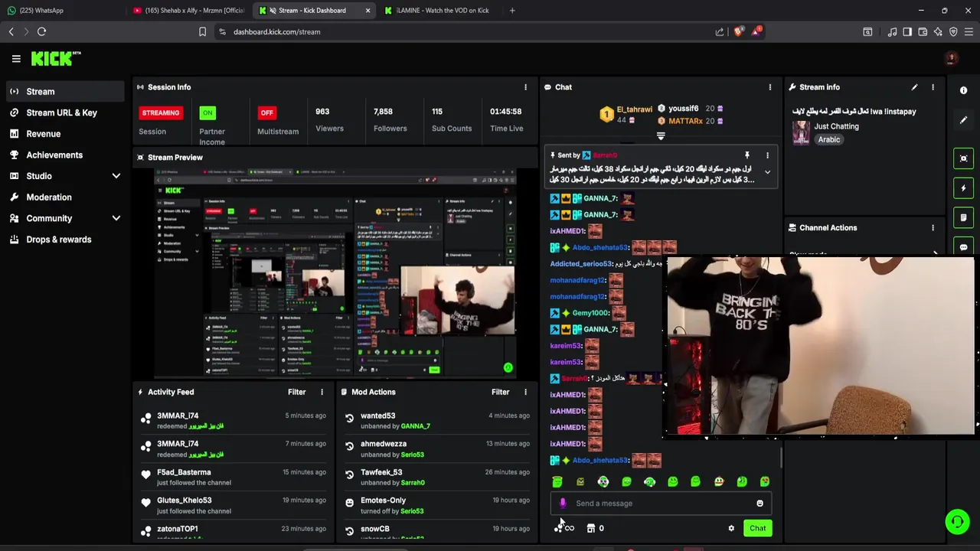Click the Brave Shields icon
The height and width of the screenshot is (551, 980).
tap(738, 31)
